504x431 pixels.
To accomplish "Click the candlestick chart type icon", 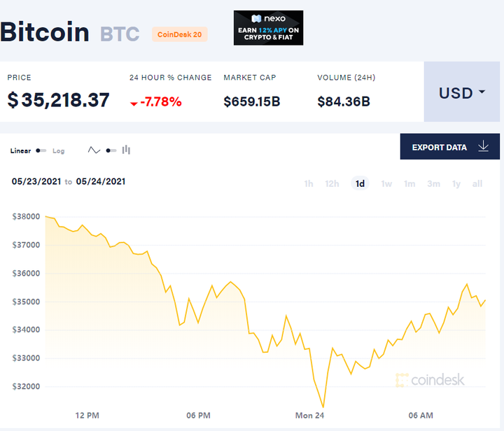I will point(127,150).
